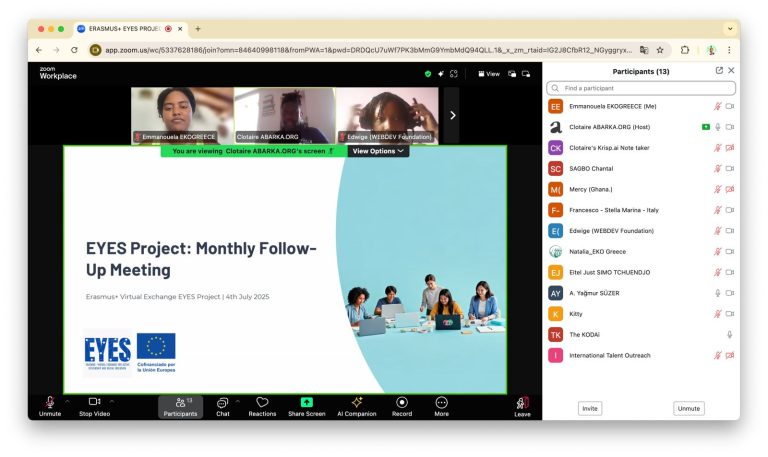The width and height of the screenshot is (768, 457).
Task: Expand chat options caret next to Chat
Action: point(238,401)
